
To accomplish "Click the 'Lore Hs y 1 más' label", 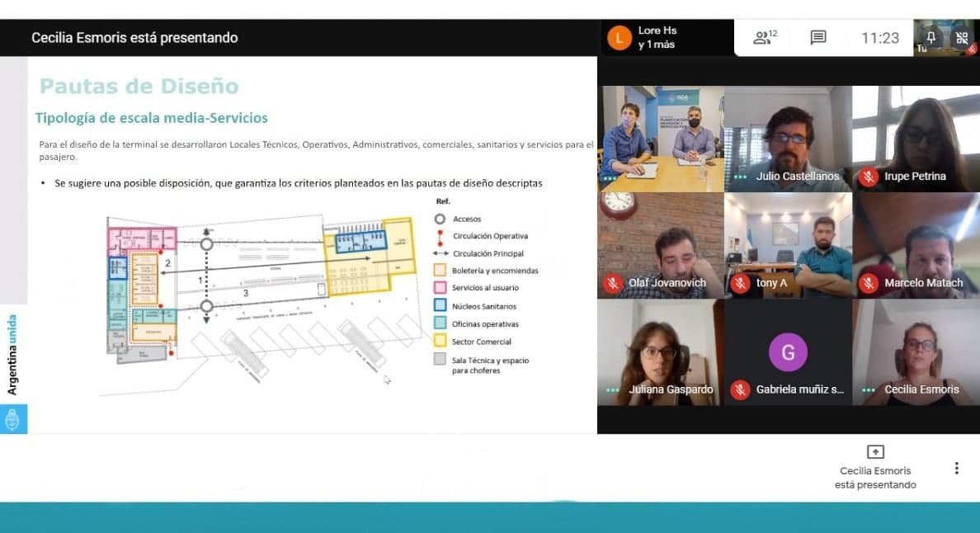I will pos(657,38).
